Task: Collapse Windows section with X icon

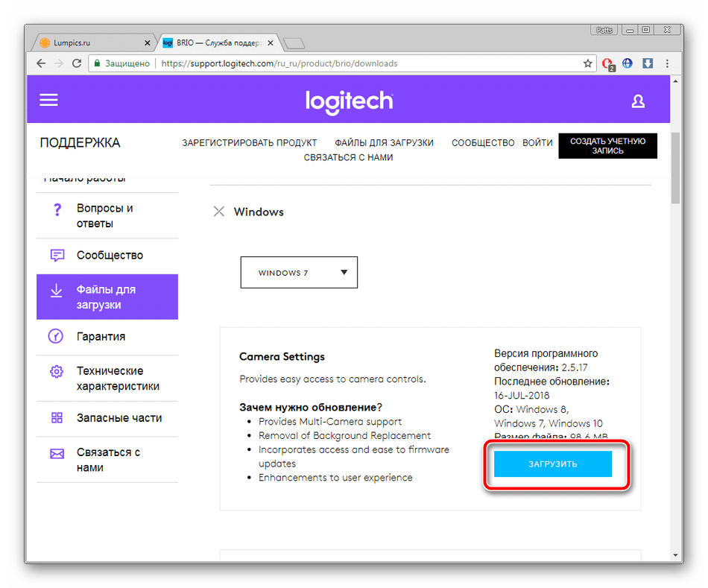Action: point(219,212)
